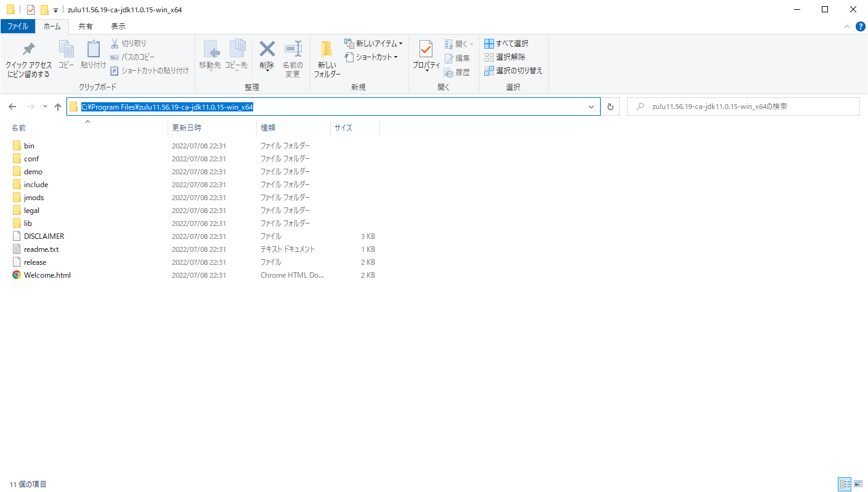Refresh the folder view
Viewport: 868px width, 492px height.
(x=610, y=107)
